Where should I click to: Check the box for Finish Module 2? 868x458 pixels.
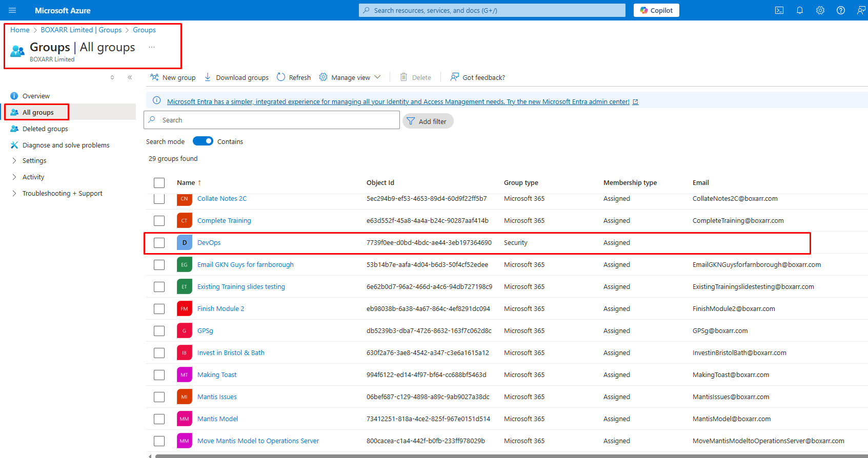[x=159, y=309]
